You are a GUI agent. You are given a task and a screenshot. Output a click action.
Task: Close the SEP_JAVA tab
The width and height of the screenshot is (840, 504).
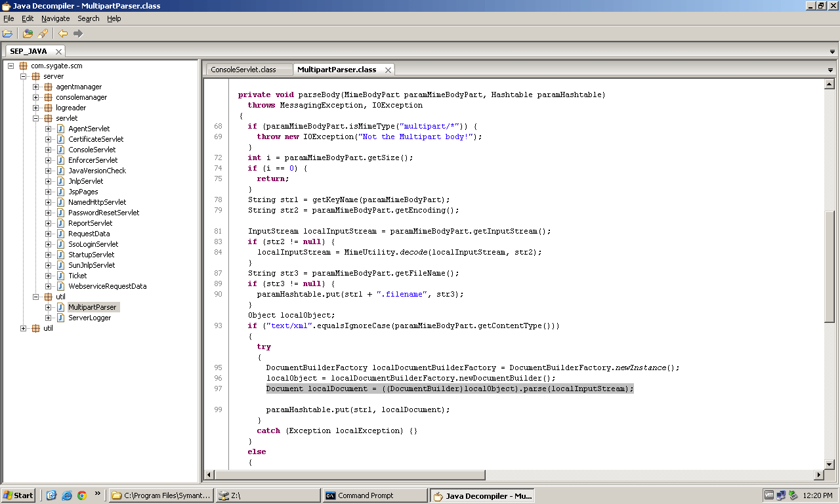pyautogui.click(x=58, y=51)
